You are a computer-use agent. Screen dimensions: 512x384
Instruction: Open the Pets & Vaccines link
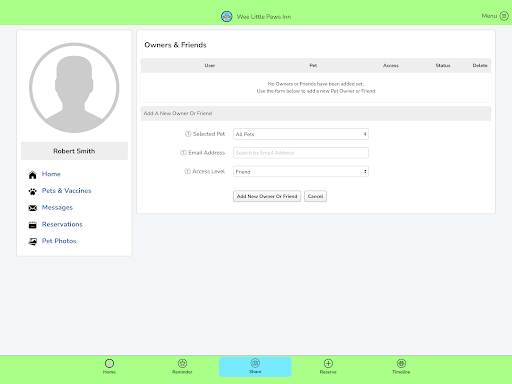[66, 191]
